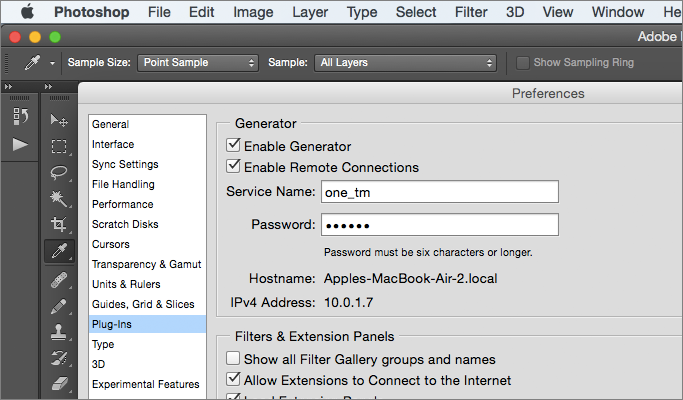Expand the toolbox double-arrow
Image resolution: width=683 pixels, height=400 pixels.
click(48, 87)
